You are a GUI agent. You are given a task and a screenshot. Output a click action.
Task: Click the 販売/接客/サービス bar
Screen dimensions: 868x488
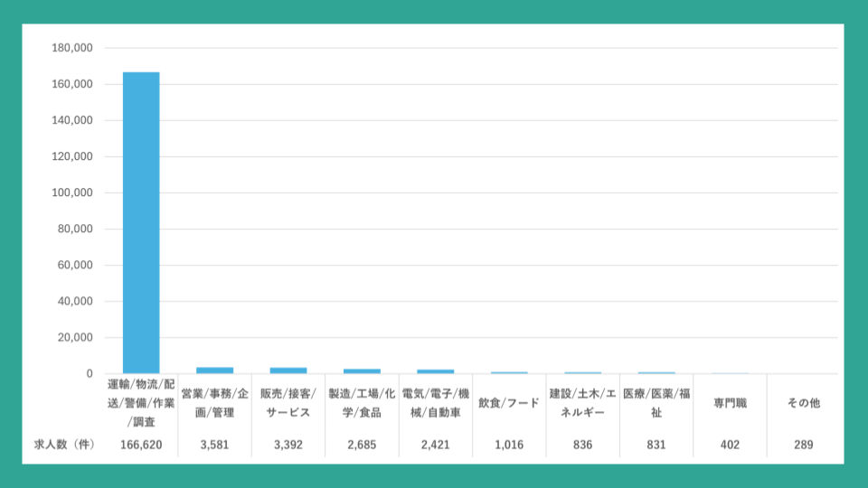pos(288,371)
